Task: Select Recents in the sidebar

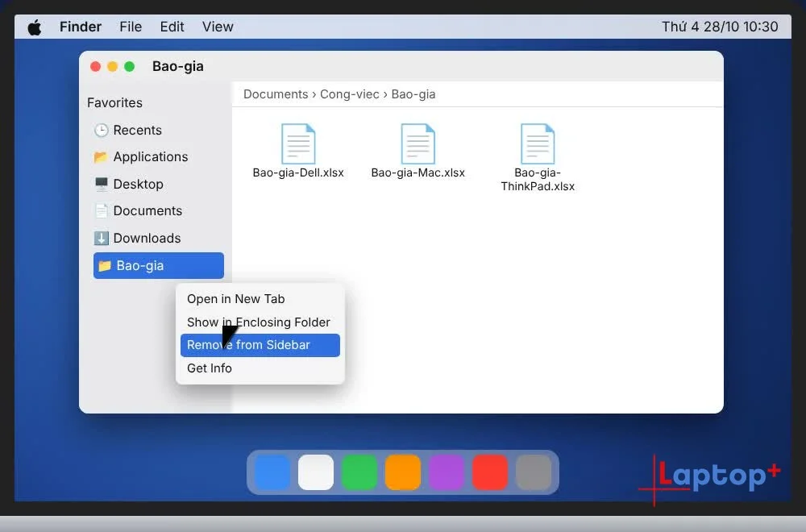Action: pyautogui.click(x=158, y=130)
